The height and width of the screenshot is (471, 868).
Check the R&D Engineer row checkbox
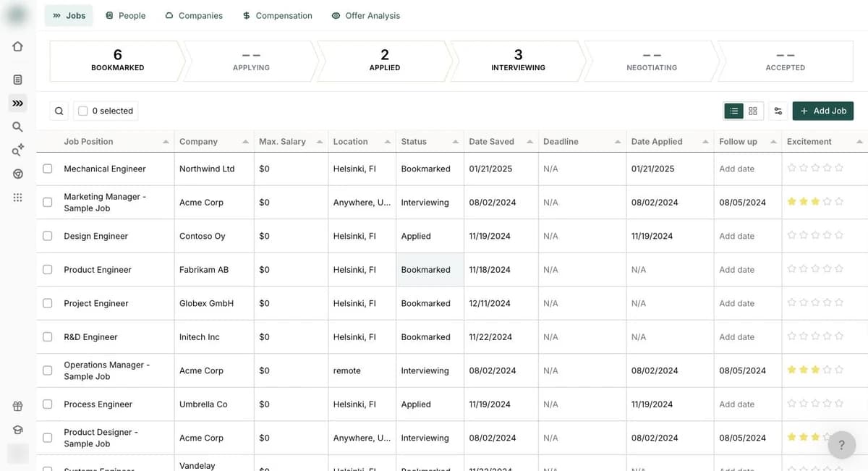click(x=48, y=336)
